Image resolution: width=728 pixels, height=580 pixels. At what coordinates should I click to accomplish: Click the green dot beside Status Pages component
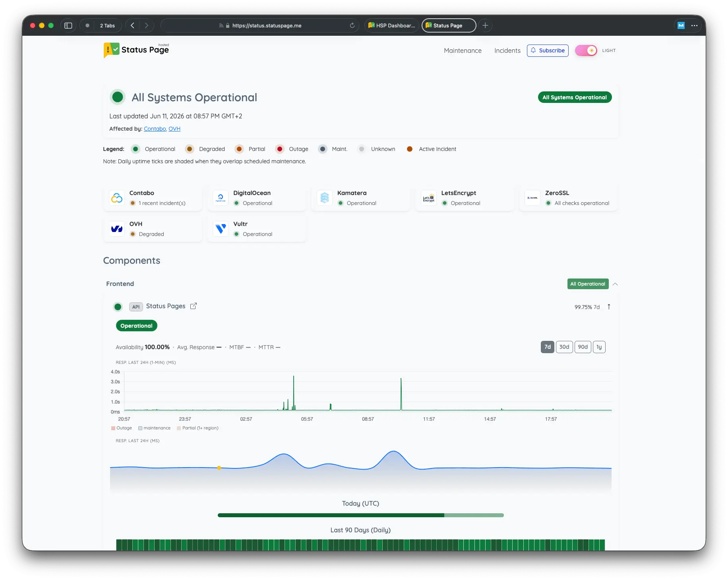[118, 307]
